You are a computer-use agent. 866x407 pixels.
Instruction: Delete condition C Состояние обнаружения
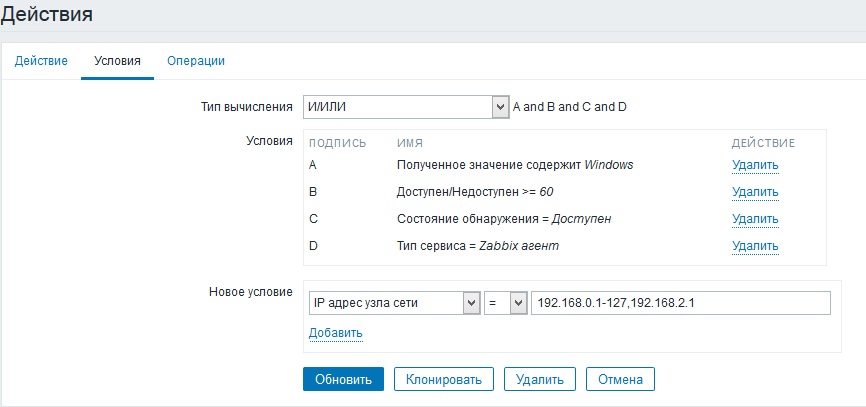(755, 219)
